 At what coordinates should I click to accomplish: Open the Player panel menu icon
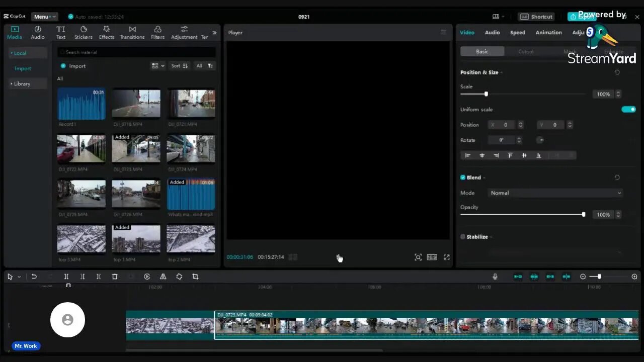(443, 32)
